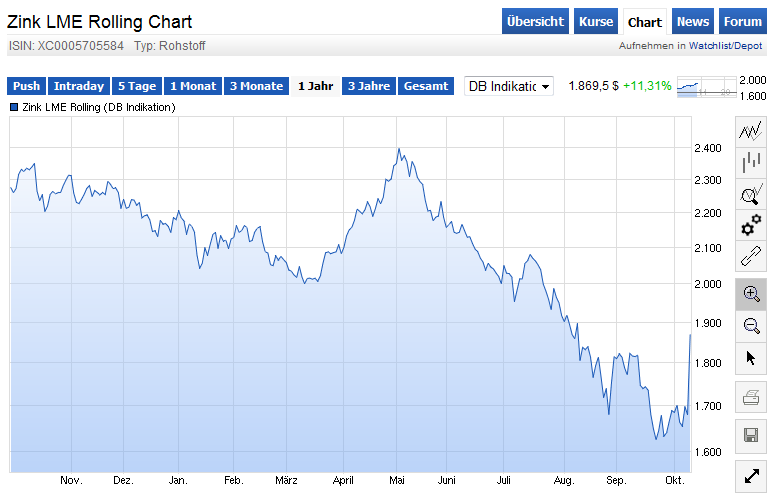This screenshot has width=777, height=495.
Task: Enable Push live updates
Action: point(26,86)
